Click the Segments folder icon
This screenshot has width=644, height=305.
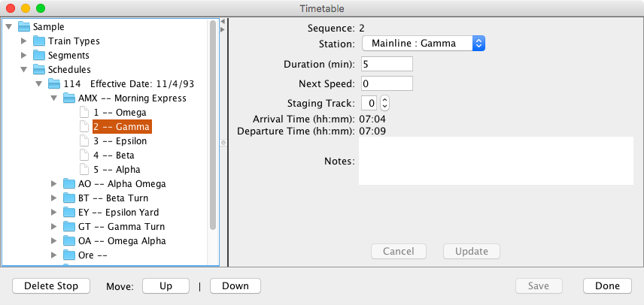38,56
